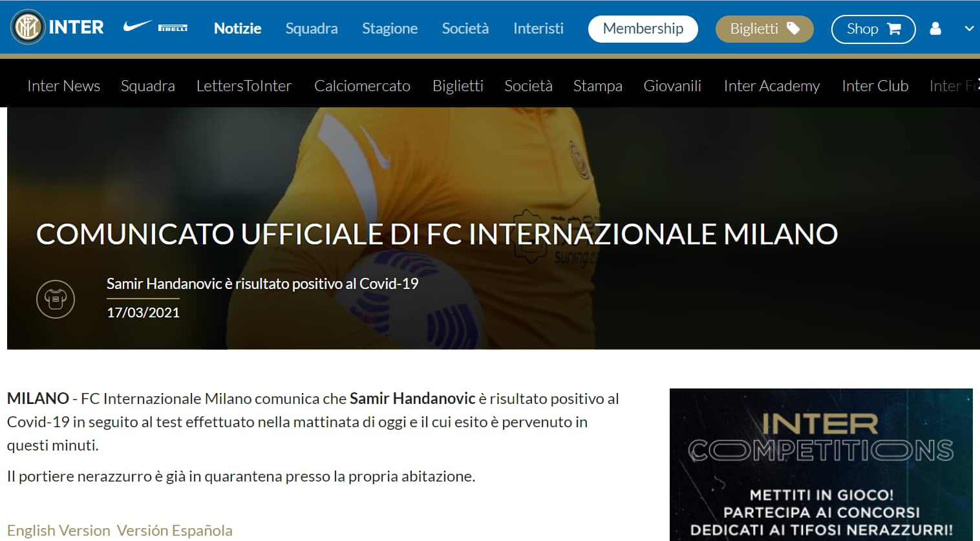
Task: Click the Inter club crest logo
Action: (x=28, y=28)
